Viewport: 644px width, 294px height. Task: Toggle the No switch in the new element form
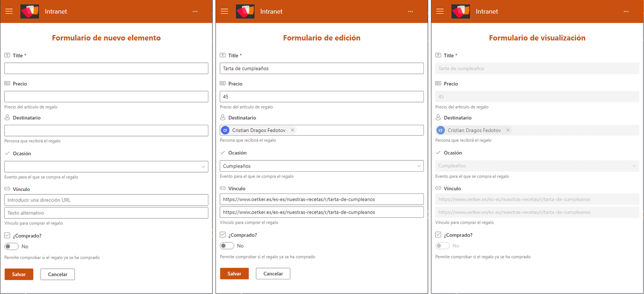[x=11, y=246]
